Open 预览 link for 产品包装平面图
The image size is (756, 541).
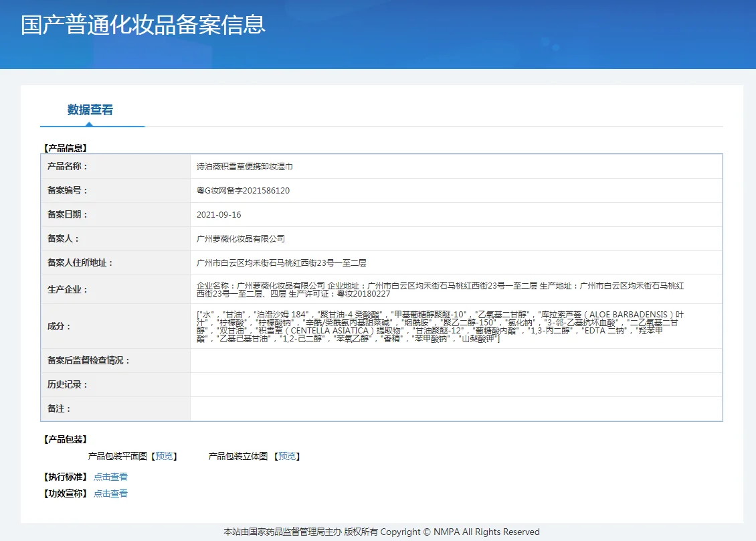click(x=164, y=456)
